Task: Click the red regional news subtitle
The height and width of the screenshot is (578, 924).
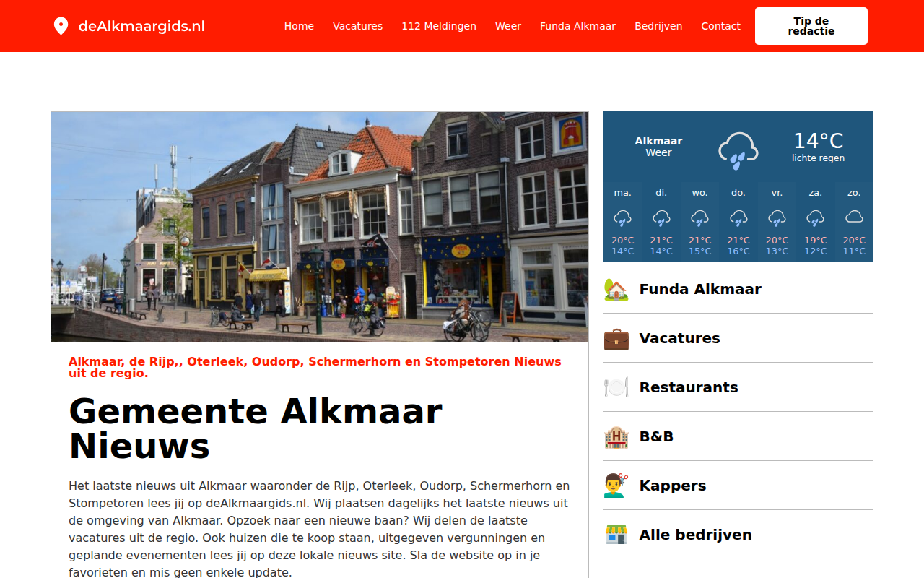Action: [x=315, y=367]
